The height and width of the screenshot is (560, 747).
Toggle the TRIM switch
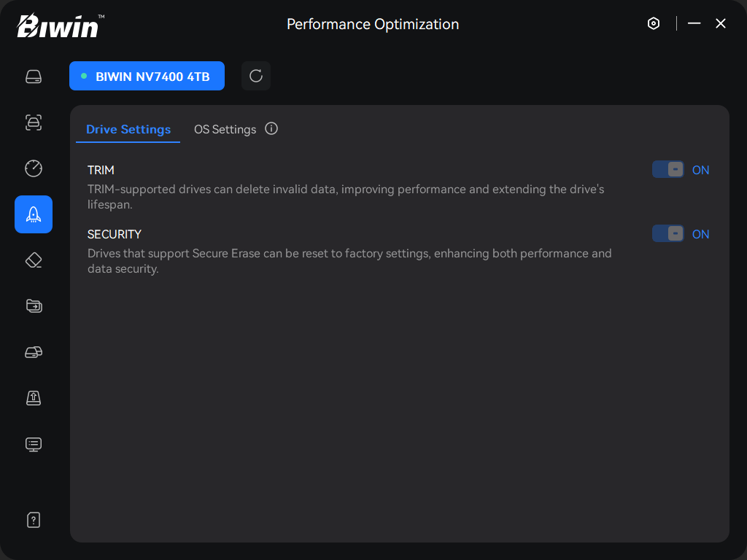(x=668, y=170)
